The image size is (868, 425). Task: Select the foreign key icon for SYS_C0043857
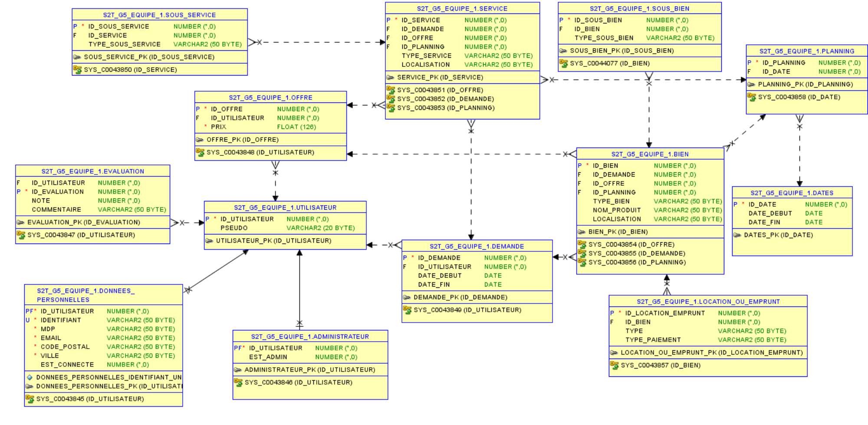614,366
